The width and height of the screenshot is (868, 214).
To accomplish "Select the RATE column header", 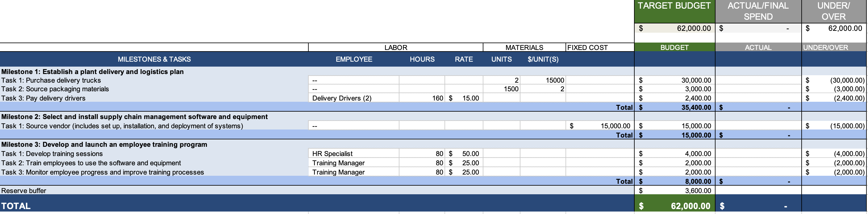I will click(464, 59).
